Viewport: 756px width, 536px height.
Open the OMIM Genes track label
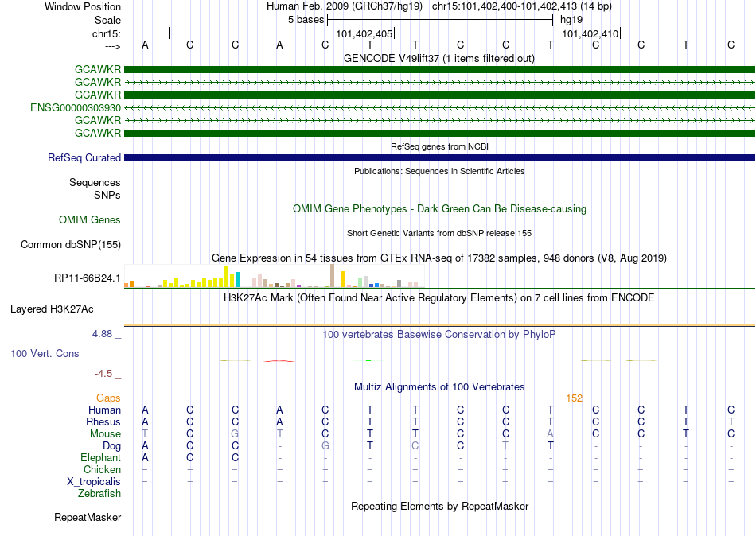pyautogui.click(x=90, y=219)
